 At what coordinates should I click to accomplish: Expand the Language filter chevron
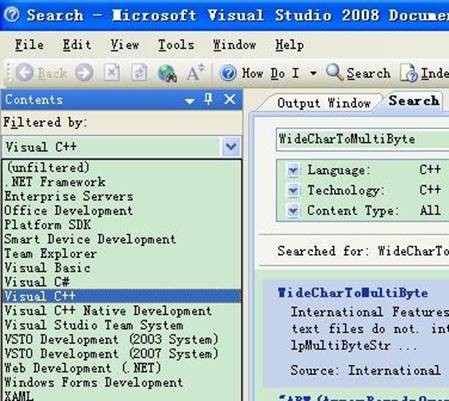click(293, 170)
